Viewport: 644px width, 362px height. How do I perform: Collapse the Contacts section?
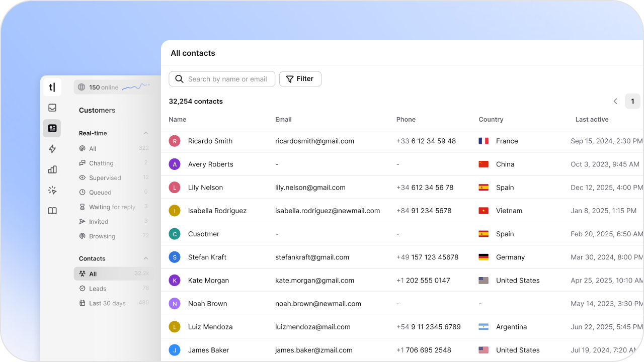coord(145,258)
